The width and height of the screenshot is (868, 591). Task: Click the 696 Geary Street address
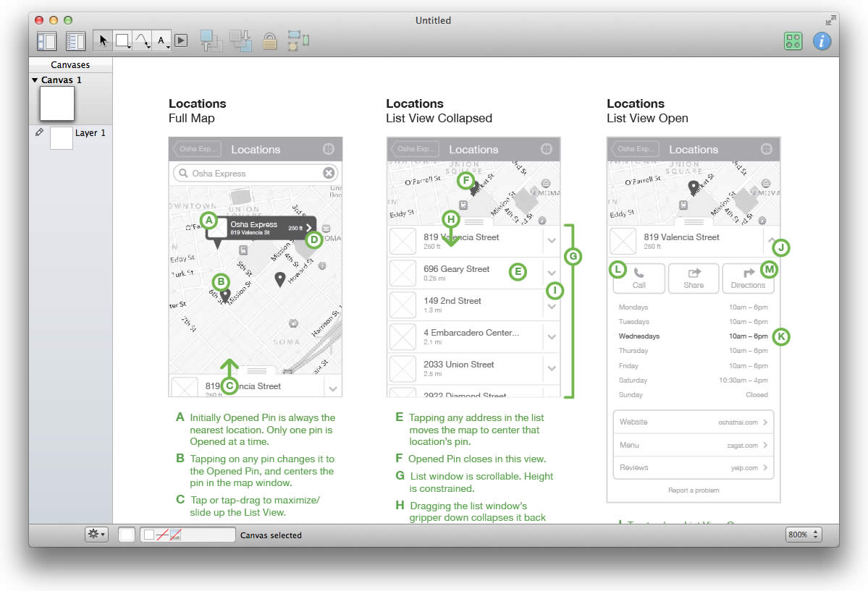coord(456,269)
